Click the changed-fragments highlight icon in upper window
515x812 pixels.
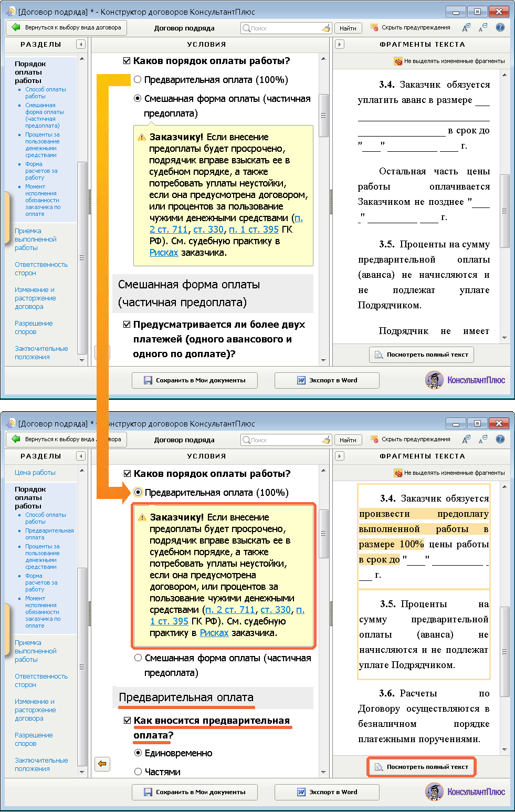coord(398,61)
